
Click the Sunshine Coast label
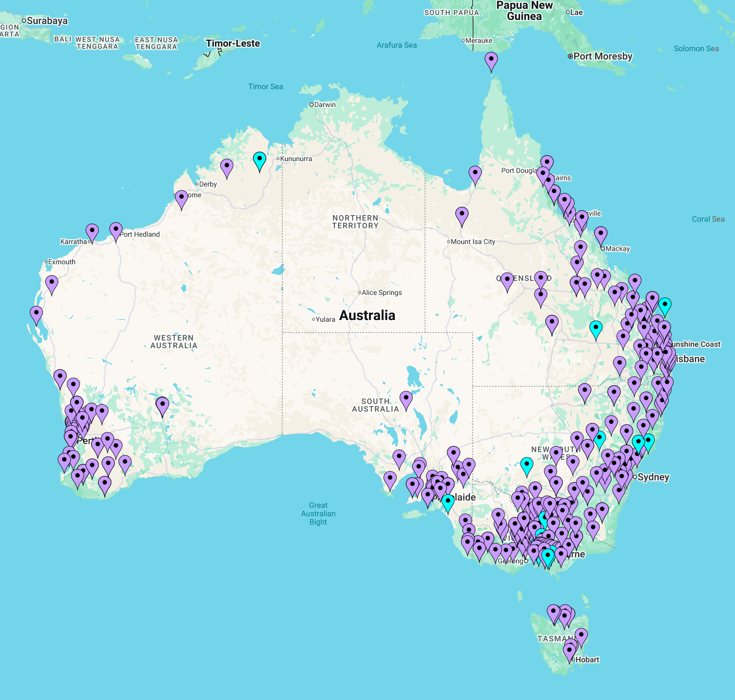point(695,344)
